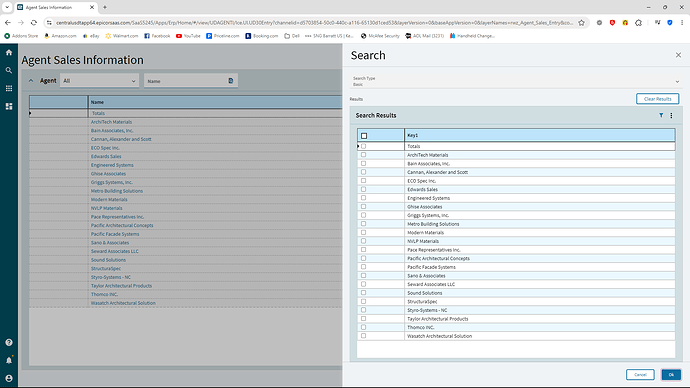The width and height of the screenshot is (690, 388).
Task: Check the ArchiTech Materials checkbox
Action: click(x=363, y=155)
